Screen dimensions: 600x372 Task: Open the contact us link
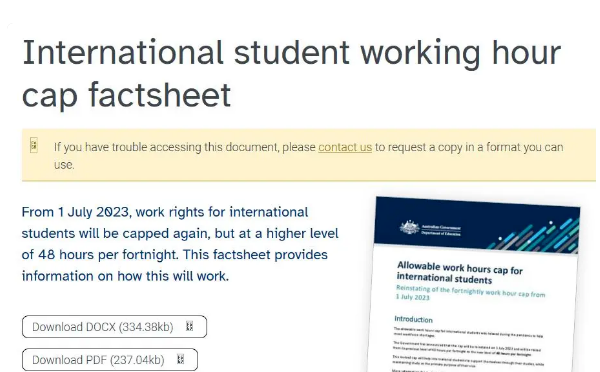[x=345, y=147]
